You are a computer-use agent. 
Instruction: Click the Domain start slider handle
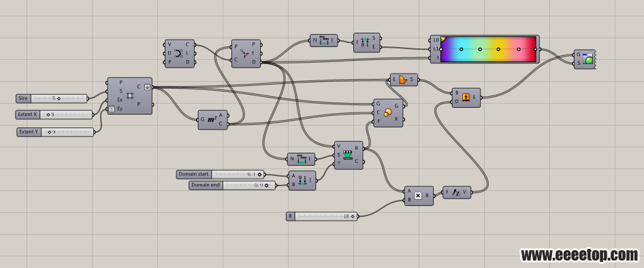click(x=259, y=175)
